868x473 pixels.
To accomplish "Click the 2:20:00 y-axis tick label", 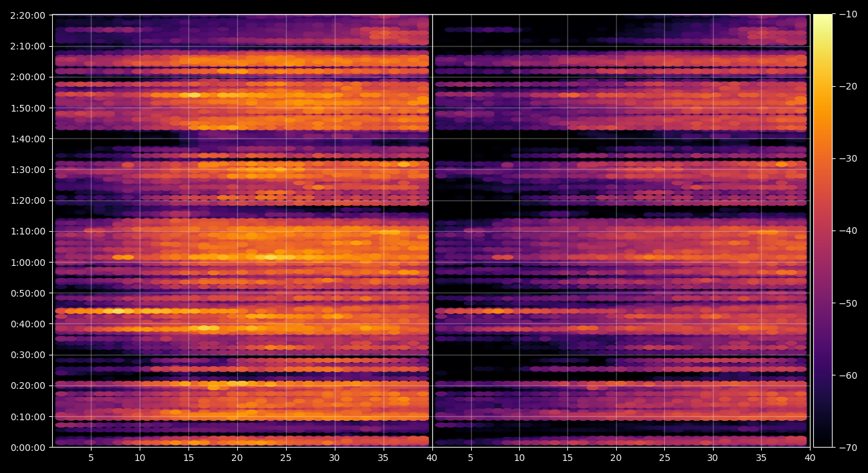I will click(28, 15).
